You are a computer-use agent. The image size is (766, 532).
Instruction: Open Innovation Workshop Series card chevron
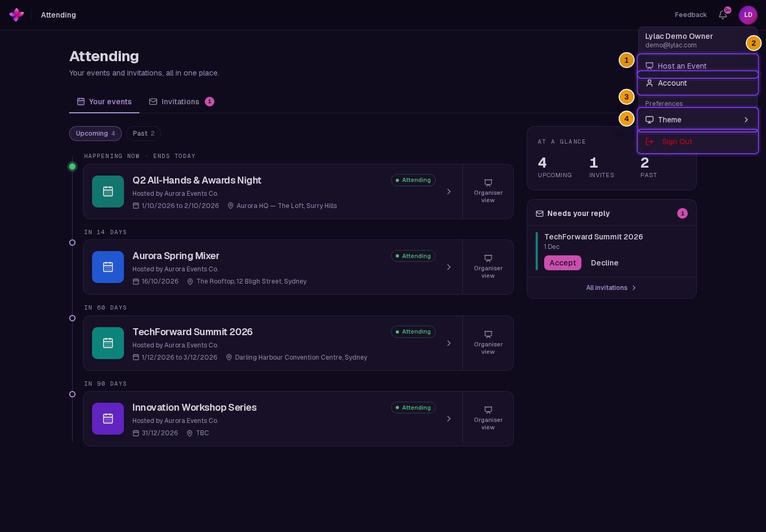point(449,419)
